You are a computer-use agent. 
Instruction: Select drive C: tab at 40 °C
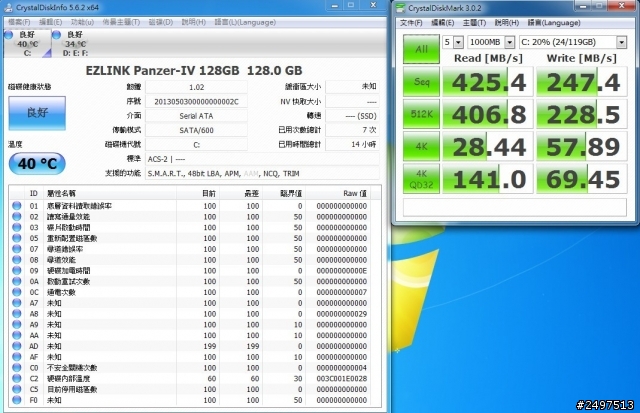pyautogui.click(x=27, y=44)
